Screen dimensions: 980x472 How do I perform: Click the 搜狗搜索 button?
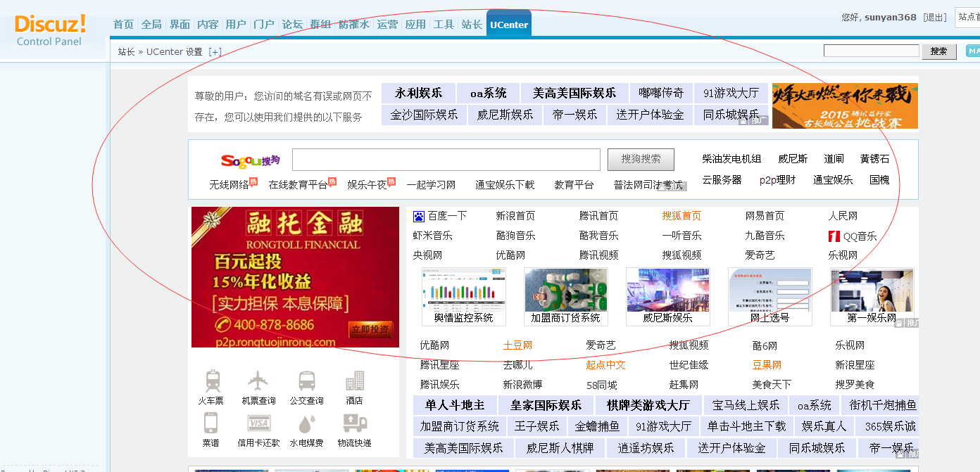[641, 160]
